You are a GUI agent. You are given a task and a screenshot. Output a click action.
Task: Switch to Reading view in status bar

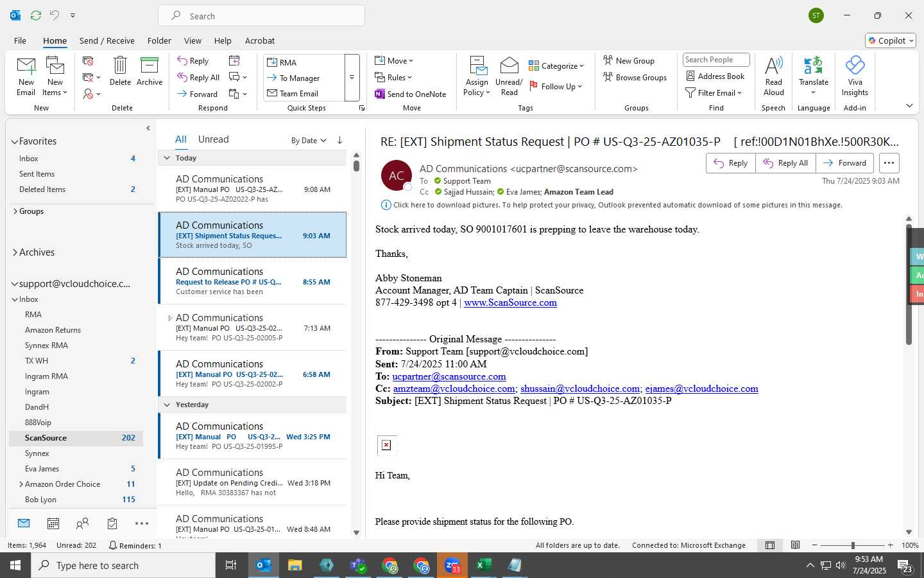[795, 545]
